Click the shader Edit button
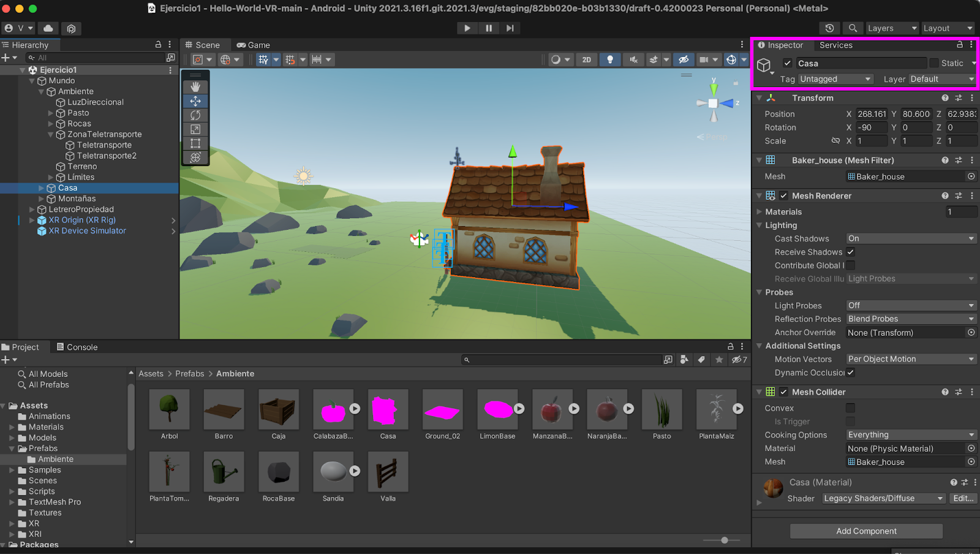980x554 pixels. [963, 498]
